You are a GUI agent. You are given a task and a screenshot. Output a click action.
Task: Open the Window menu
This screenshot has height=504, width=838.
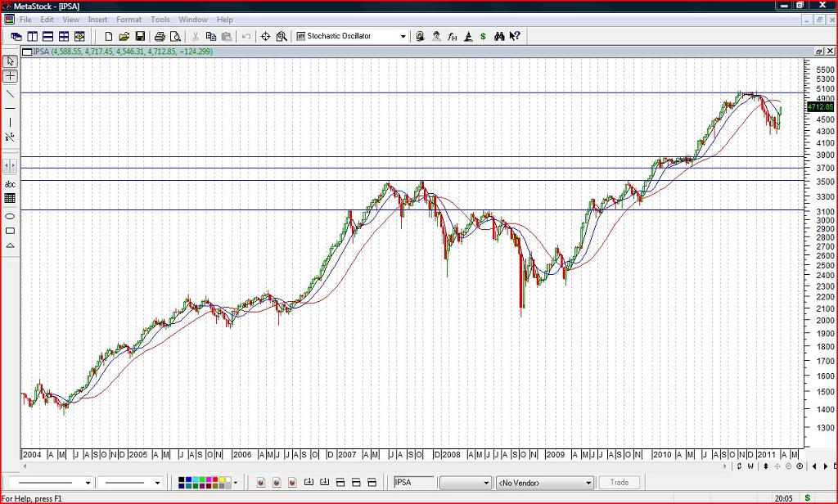(x=193, y=20)
